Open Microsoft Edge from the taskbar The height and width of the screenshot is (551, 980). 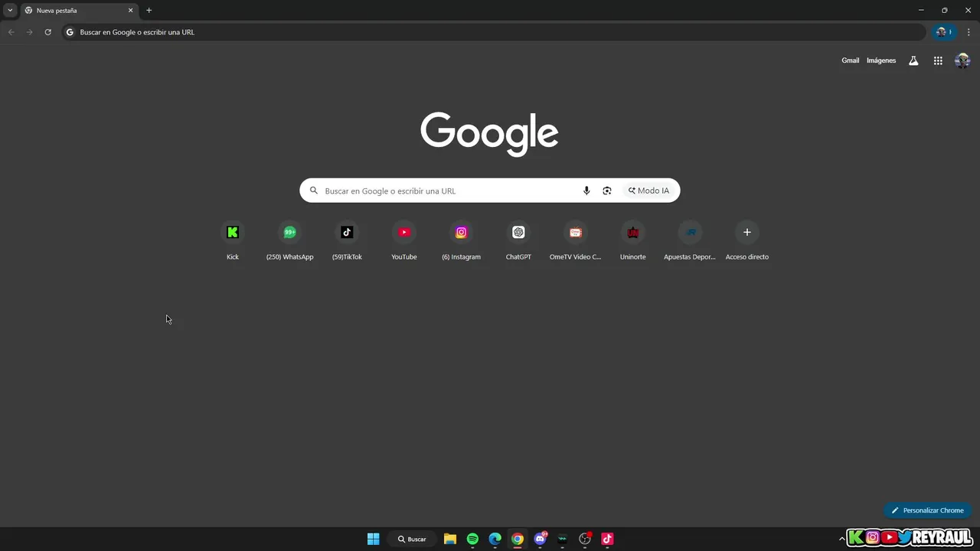495,539
